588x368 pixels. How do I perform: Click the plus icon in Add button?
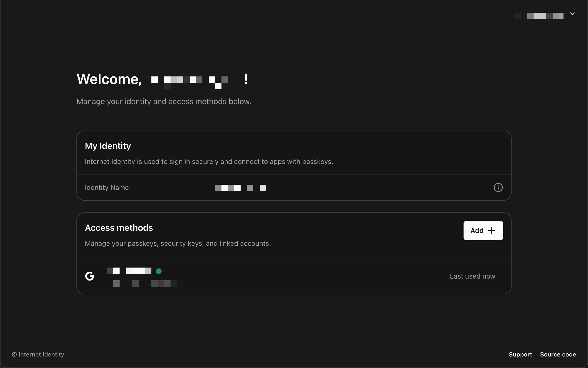tap(491, 231)
